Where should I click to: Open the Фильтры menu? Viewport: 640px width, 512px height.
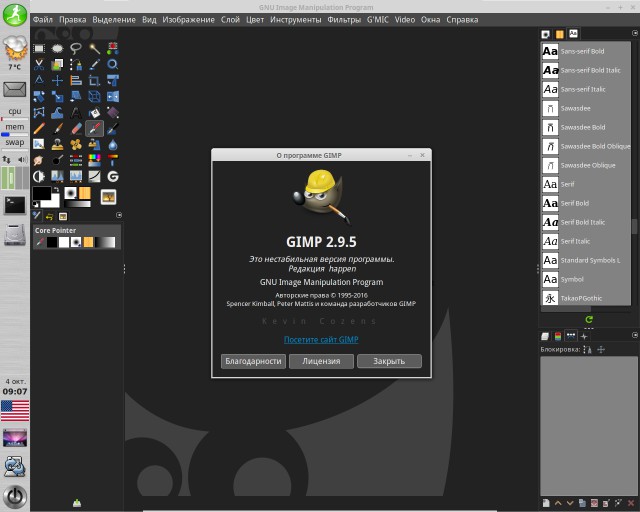[344, 20]
